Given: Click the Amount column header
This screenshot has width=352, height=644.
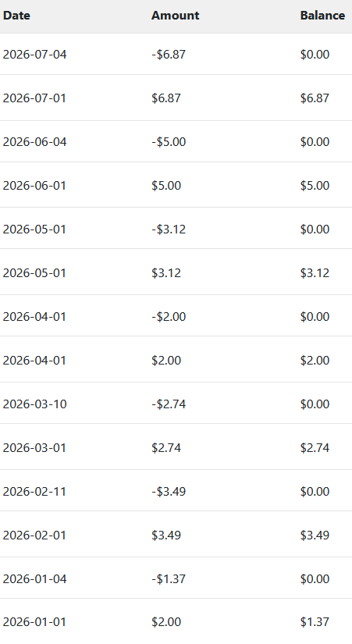Looking at the screenshot, I should [x=176, y=16].
